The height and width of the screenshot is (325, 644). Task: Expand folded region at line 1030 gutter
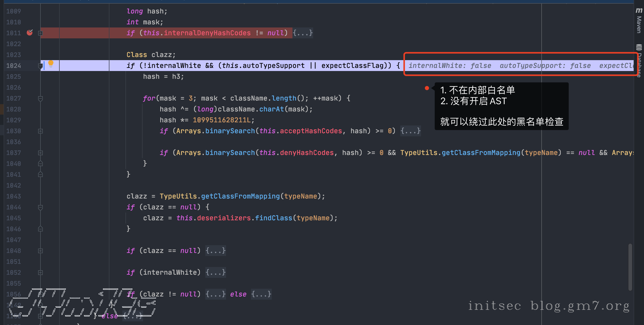point(40,131)
